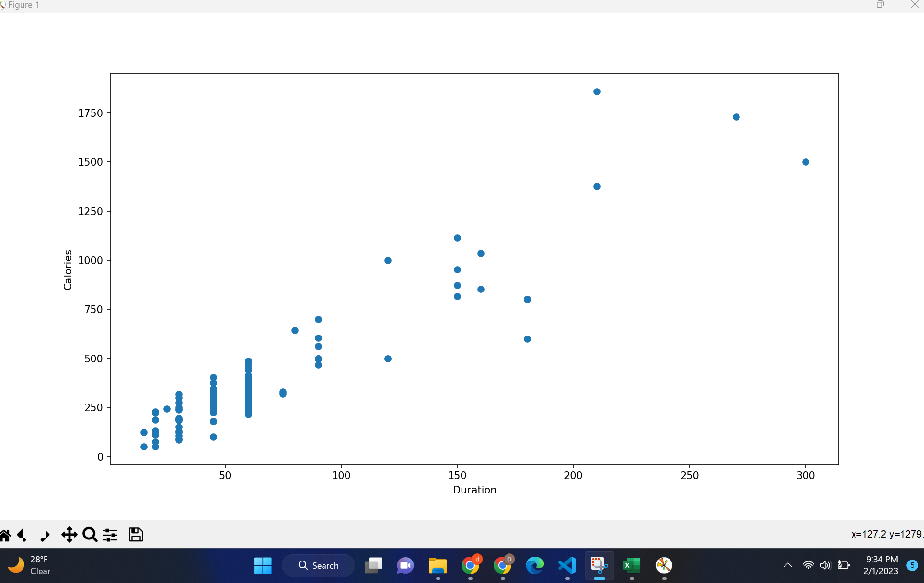Open the subplot configuration sliders
Image resolution: width=924 pixels, height=583 pixels.
point(110,535)
